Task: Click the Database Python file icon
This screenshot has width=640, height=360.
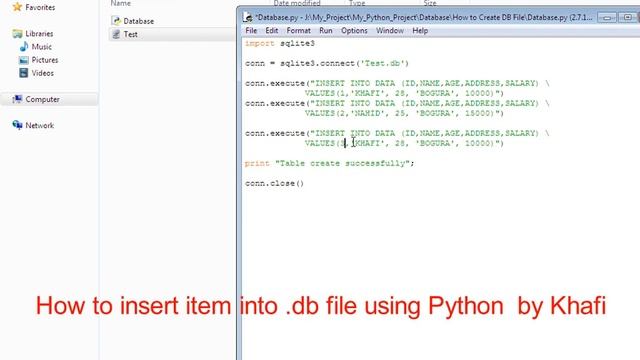Action: [116, 20]
